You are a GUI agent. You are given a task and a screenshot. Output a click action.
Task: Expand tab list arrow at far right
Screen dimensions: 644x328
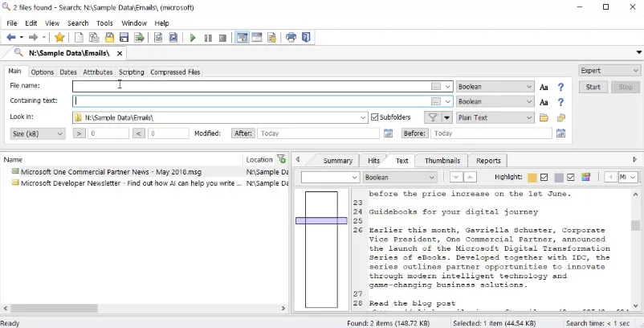point(638,52)
